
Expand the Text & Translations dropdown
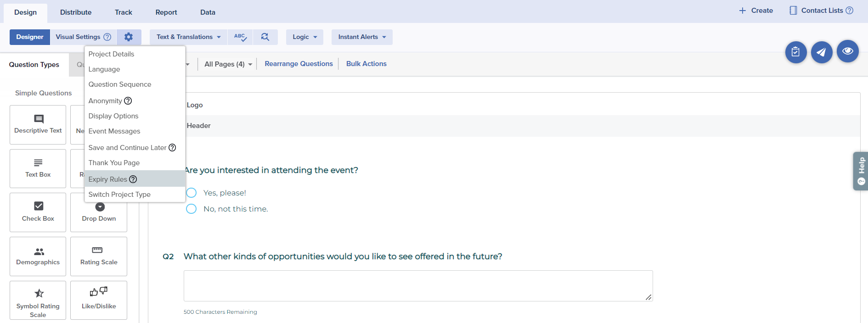coord(188,37)
